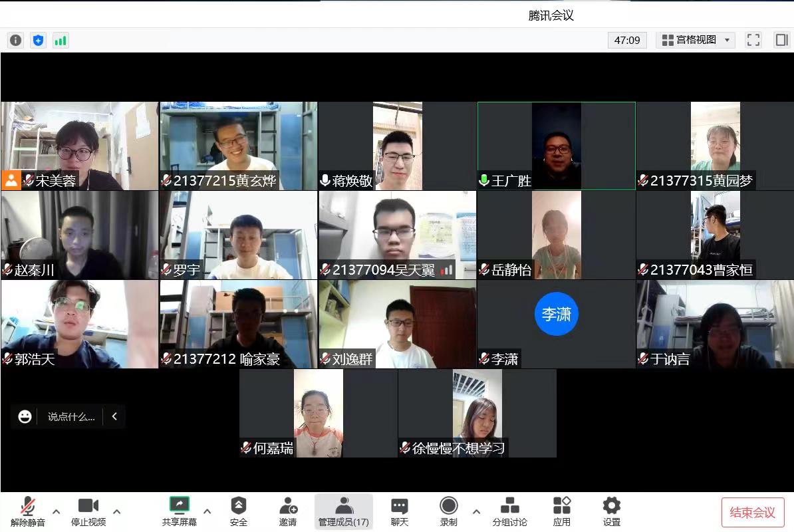The image size is (794, 532).
Task: Open 管理成员(17) participants list
Action: pyautogui.click(x=344, y=511)
